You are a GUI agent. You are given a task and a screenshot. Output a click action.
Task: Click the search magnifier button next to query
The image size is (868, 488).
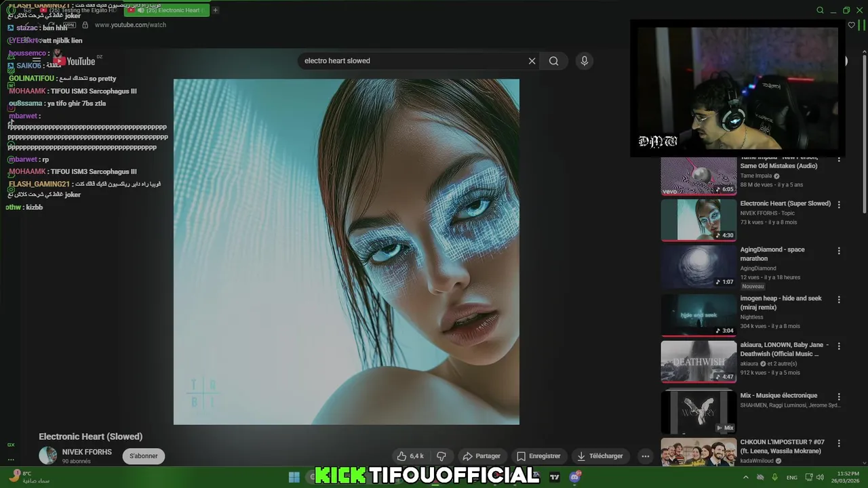554,61
